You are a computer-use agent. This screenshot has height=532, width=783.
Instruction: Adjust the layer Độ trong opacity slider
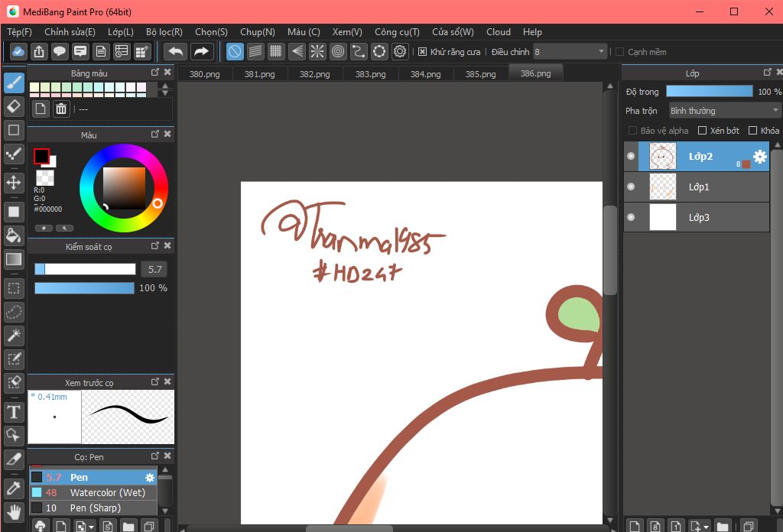click(x=709, y=91)
